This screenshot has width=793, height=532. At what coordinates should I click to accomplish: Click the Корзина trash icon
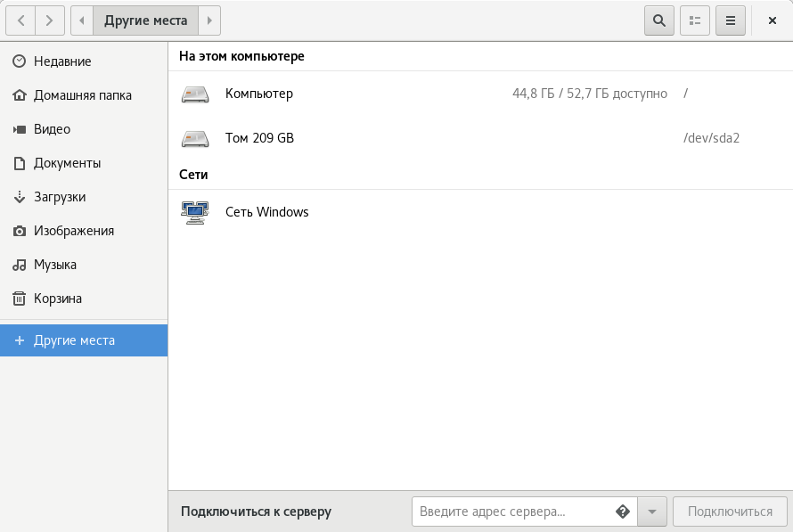pyautogui.click(x=20, y=299)
